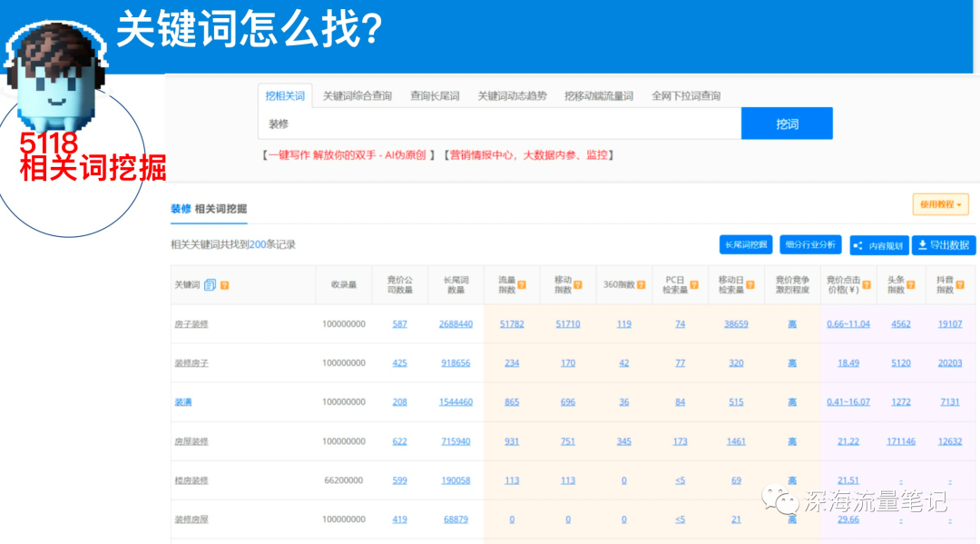This screenshot has width=980, height=544.
Task: Click help icon beside 360指数 header
Action: pyautogui.click(x=642, y=285)
